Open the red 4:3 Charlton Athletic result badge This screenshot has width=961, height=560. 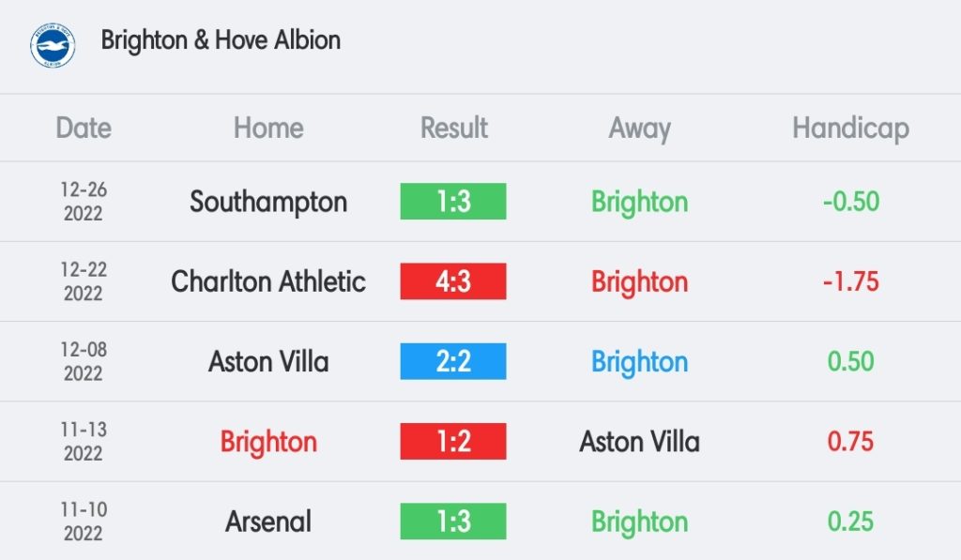[x=453, y=281]
